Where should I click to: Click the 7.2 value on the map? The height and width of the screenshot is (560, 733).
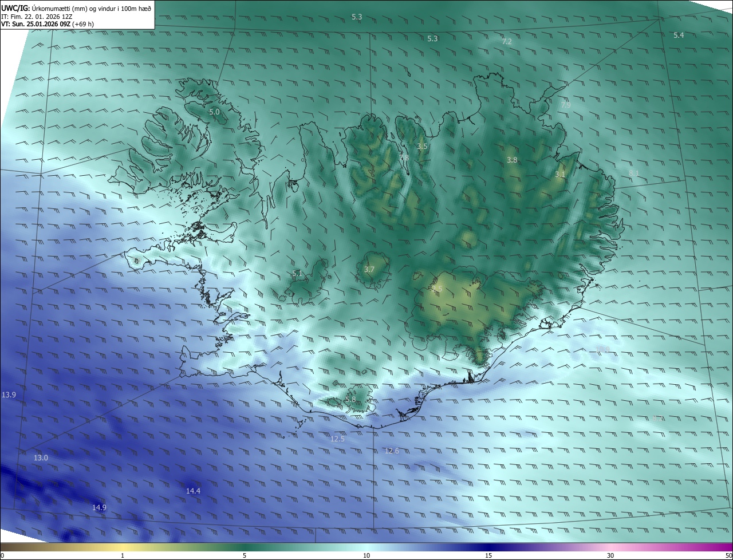point(507,42)
